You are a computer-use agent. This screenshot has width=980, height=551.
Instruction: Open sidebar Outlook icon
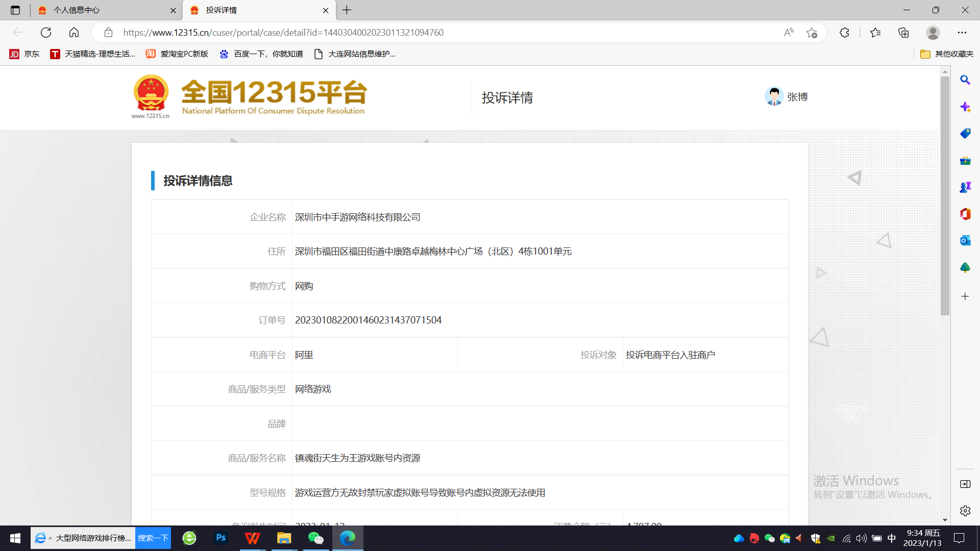[965, 241]
